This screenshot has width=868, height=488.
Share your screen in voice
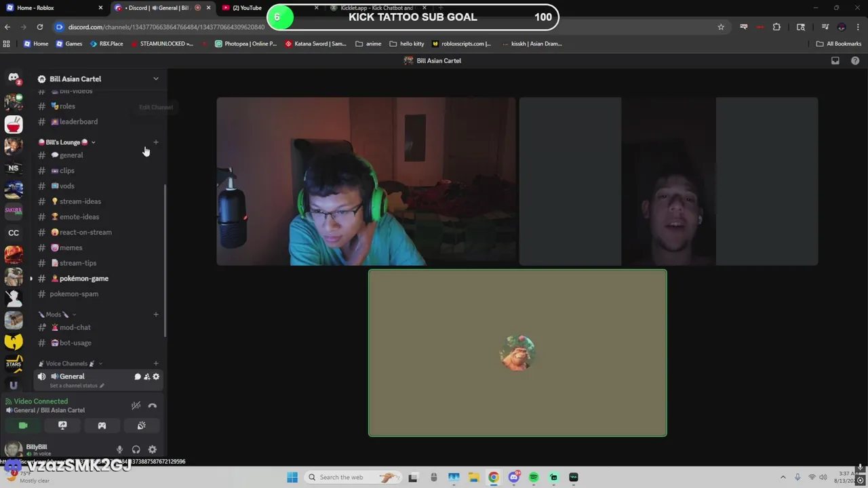pyautogui.click(x=62, y=426)
